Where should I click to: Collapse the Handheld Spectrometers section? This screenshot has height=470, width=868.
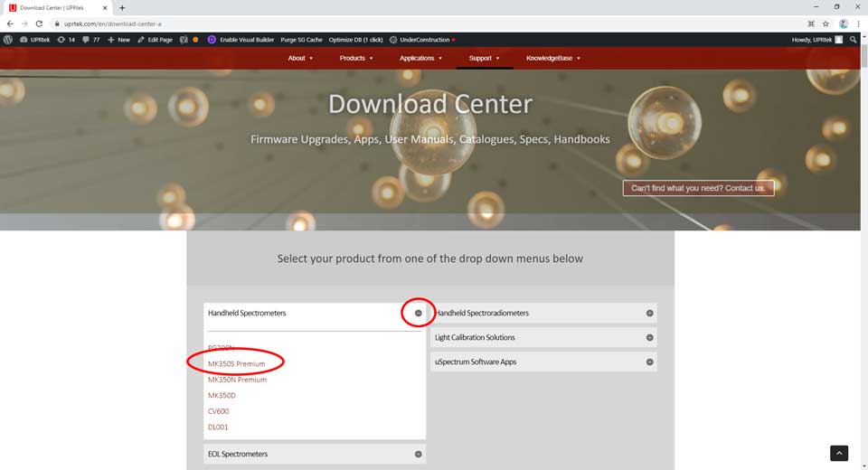click(x=418, y=314)
